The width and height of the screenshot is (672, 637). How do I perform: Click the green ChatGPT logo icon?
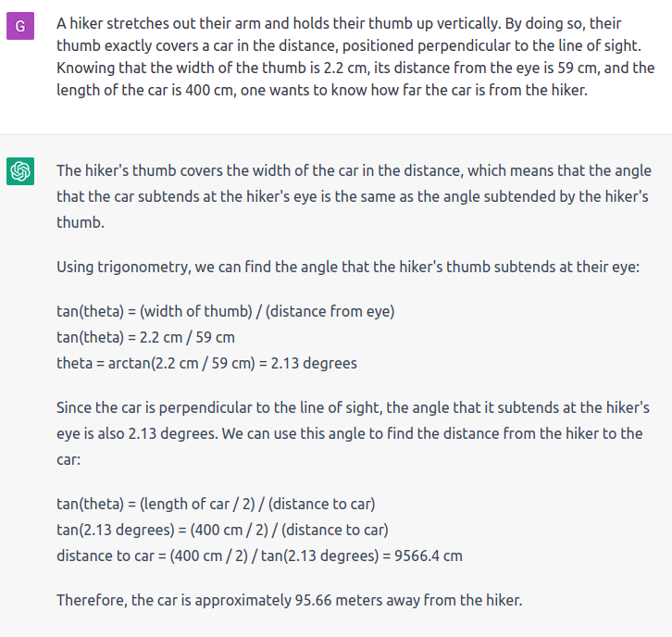20,171
